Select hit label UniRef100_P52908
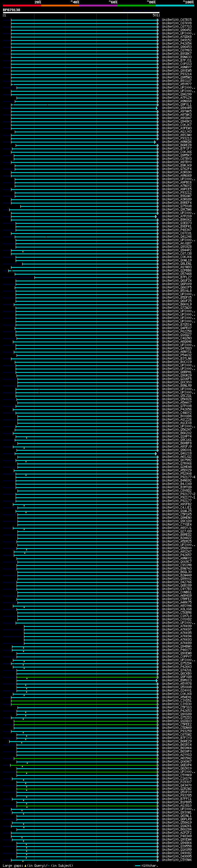Viewport: 197px width, 868px height. point(176,474)
